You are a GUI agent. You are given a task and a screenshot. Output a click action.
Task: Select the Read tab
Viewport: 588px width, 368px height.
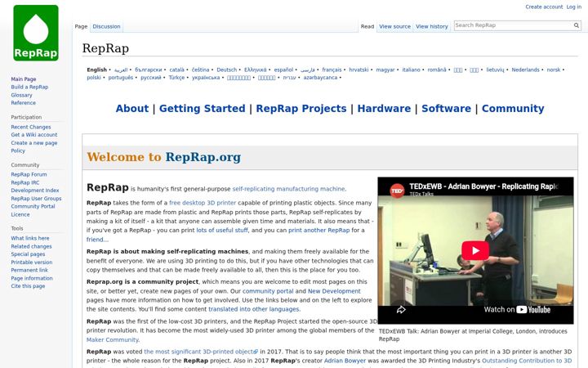click(367, 27)
